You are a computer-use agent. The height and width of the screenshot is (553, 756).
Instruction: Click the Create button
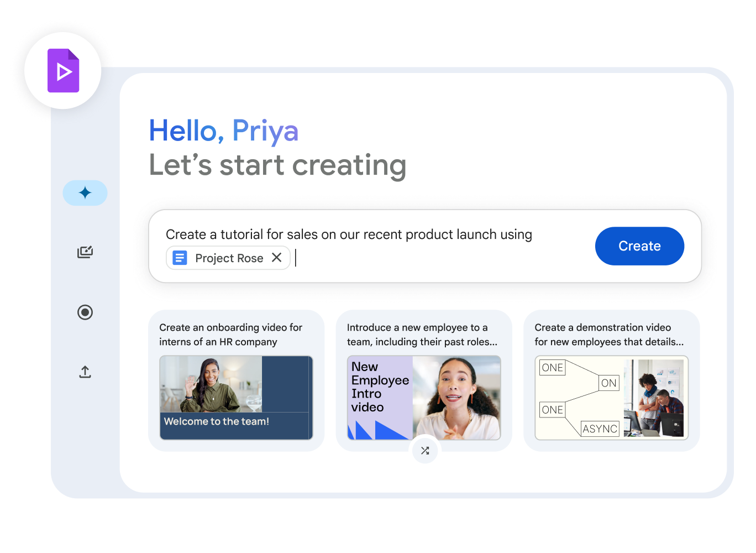click(639, 246)
